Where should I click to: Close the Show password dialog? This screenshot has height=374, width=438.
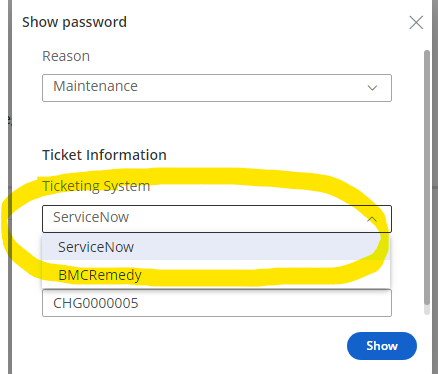coord(416,23)
